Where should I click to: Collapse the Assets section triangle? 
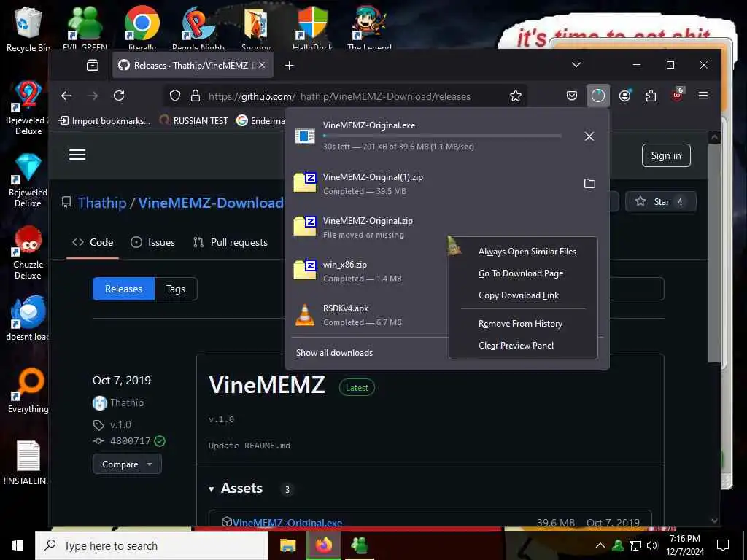211,489
